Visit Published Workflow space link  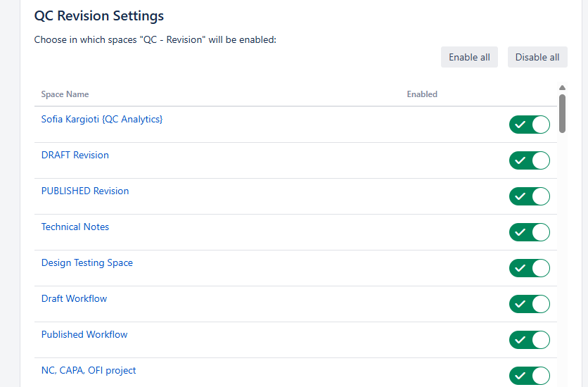84,335
